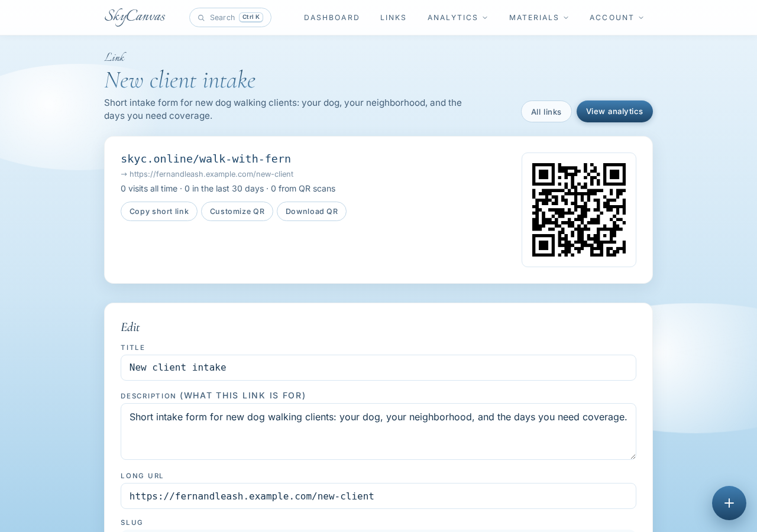Image resolution: width=757 pixels, height=532 pixels.
Task: Download the QR code
Action: 312,211
